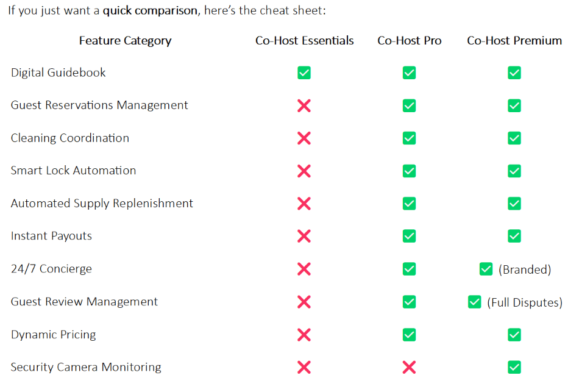579x392 pixels.
Task: Click the Co-Host Pro column header
Action: pos(410,41)
